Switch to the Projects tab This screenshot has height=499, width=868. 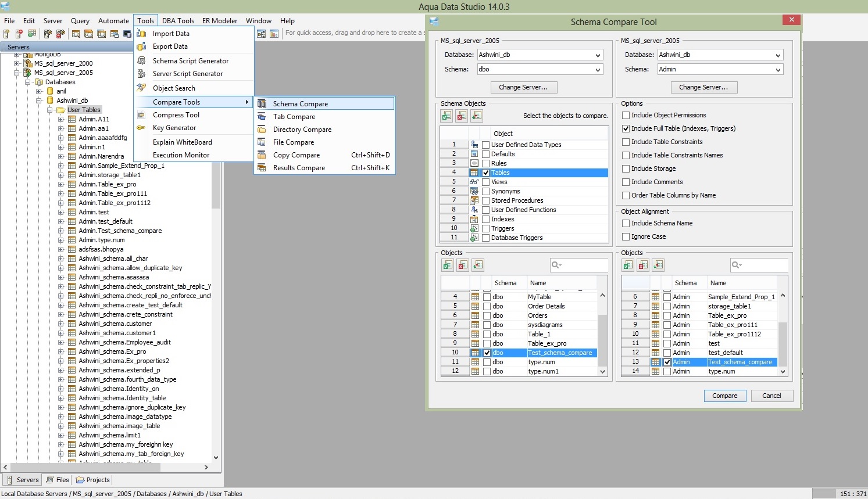93,480
